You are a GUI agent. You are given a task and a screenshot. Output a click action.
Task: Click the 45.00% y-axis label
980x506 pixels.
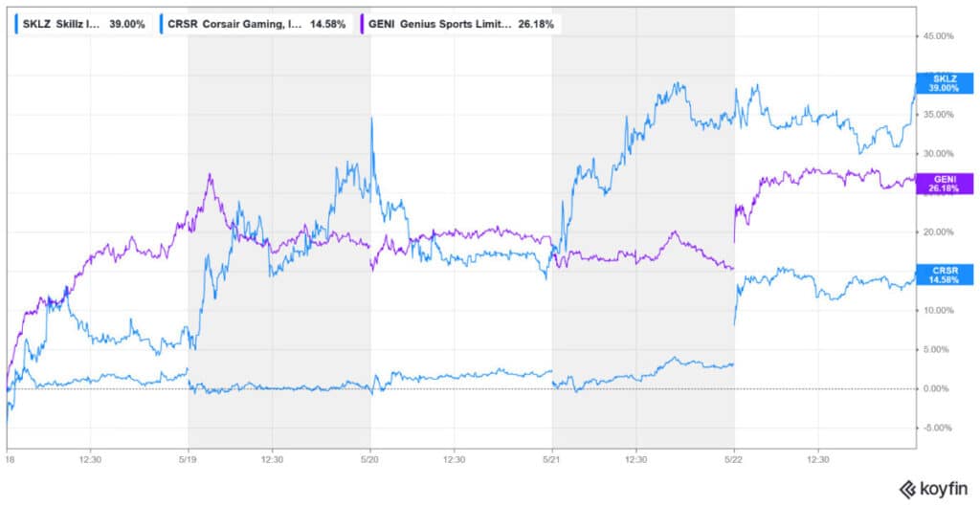(938, 36)
